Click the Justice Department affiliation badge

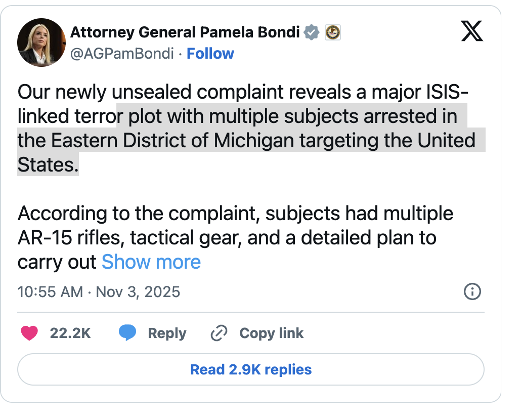[332, 33]
